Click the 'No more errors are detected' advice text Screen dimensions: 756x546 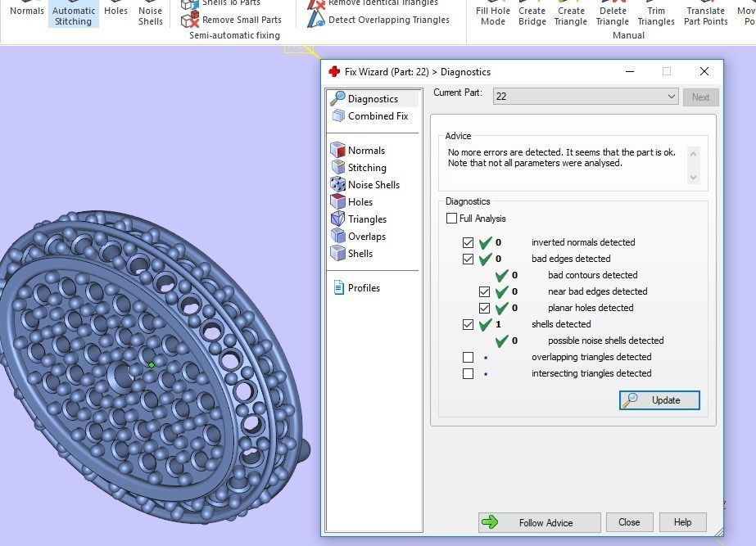point(562,158)
